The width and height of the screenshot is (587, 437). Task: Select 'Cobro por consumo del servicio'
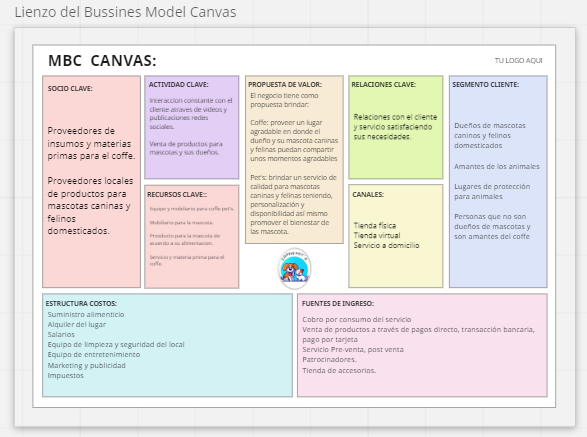[x=357, y=319]
